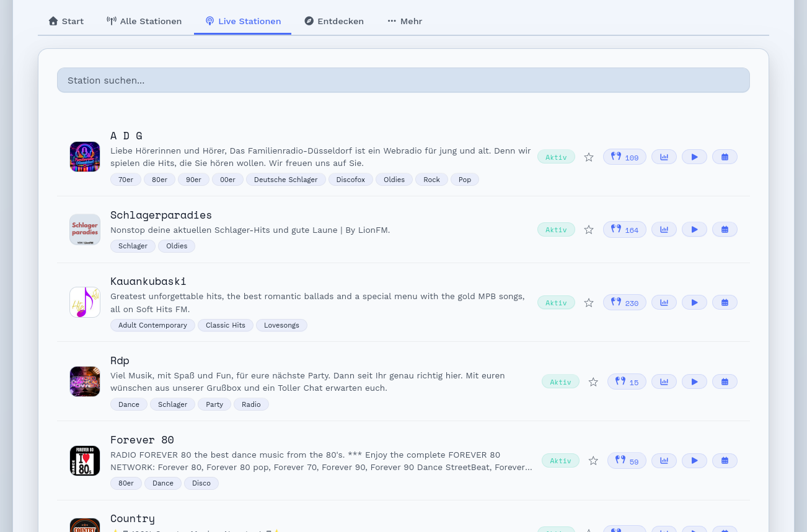The image size is (807, 532).
Task: Select the Lovesongs genre tag
Action: 281,325
